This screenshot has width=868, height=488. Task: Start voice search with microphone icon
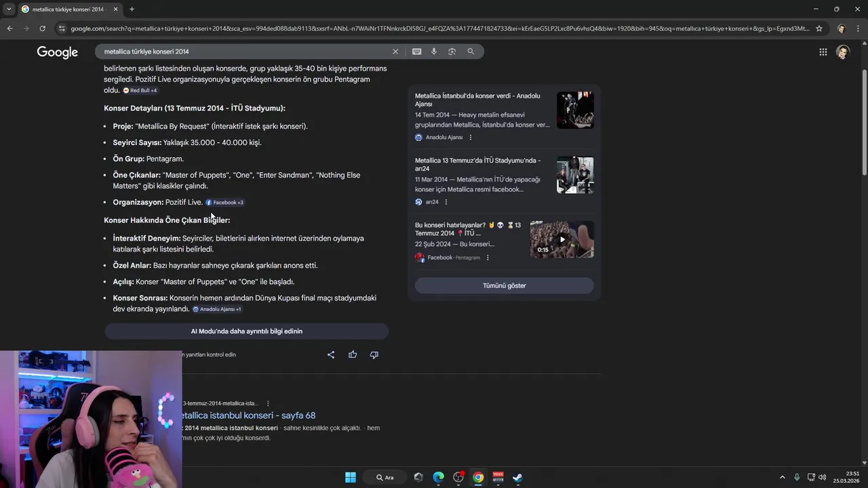pyautogui.click(x=434, y=52)
